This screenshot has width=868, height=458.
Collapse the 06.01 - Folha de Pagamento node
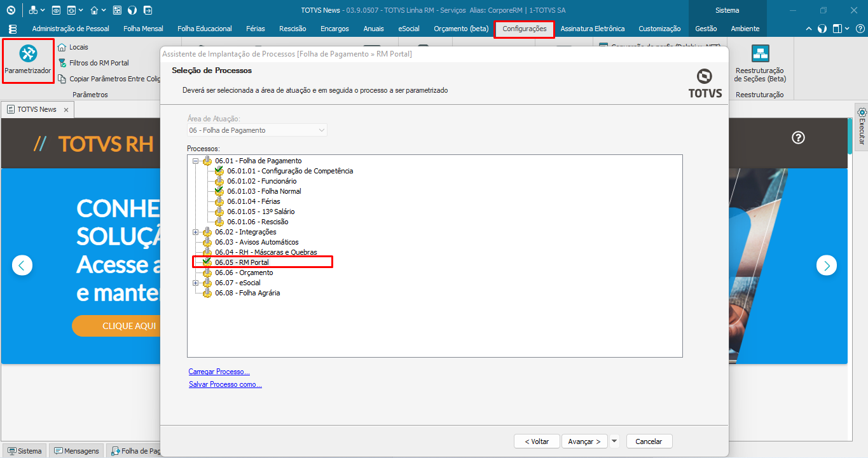coord(196,161)
